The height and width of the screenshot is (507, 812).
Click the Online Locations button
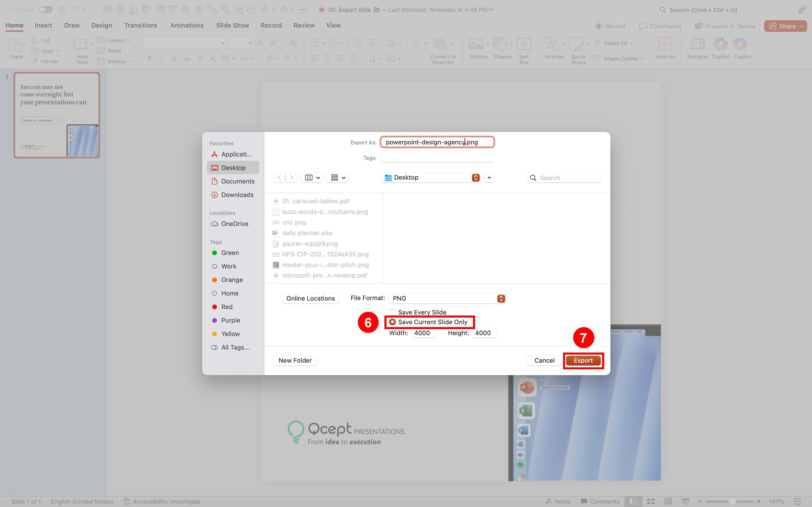coord(310,298)
